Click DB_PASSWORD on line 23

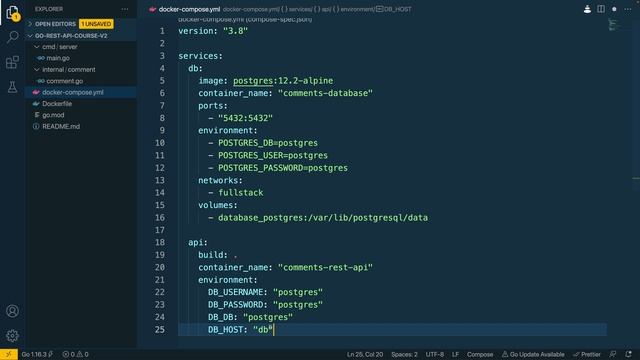[x=236, y=305]
